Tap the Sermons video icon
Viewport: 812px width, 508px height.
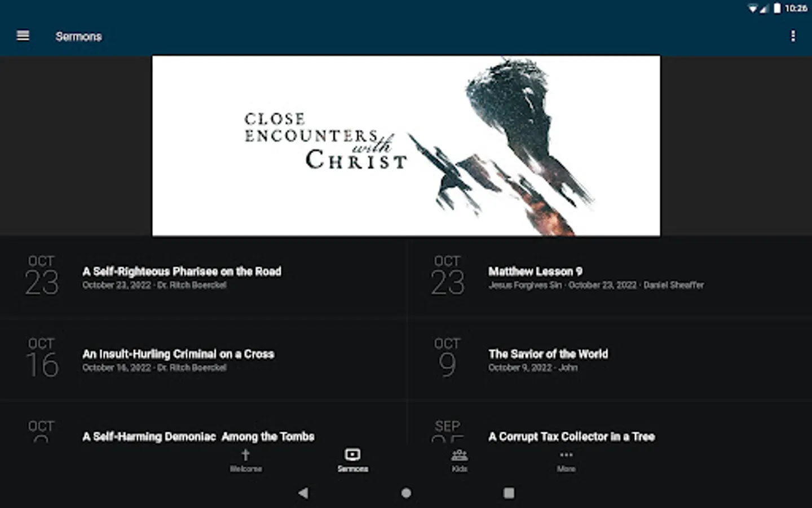pyautogui.click(x=352, y=455)
